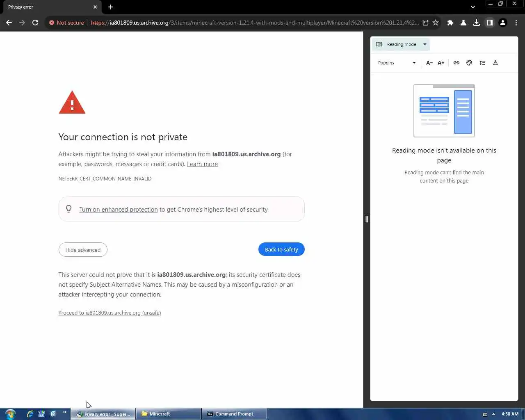Launch Internet Explorer from quick launch

coord(30,414)
